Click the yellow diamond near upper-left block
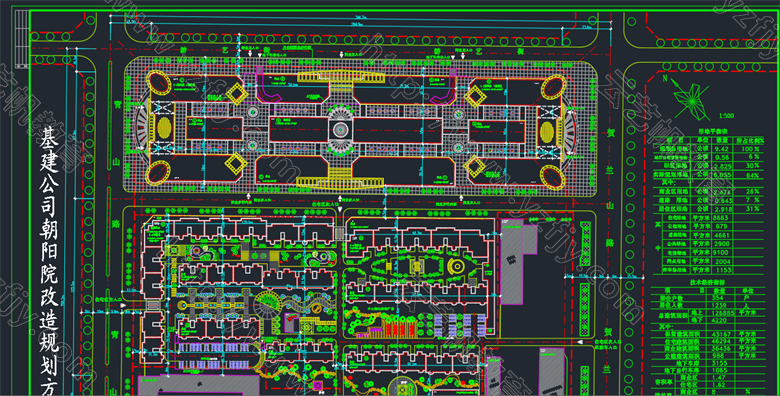Viewport: 780px width, 396px height. (x=236, y=94)
